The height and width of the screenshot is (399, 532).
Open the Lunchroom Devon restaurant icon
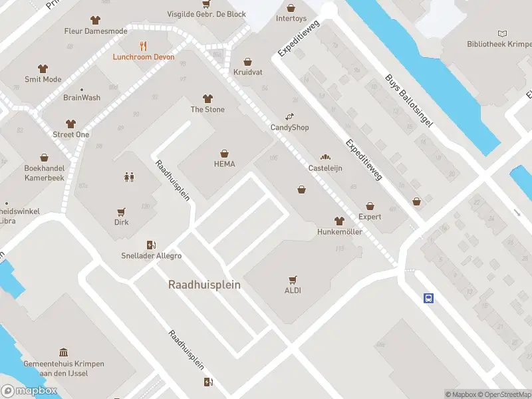pos(143,46)
